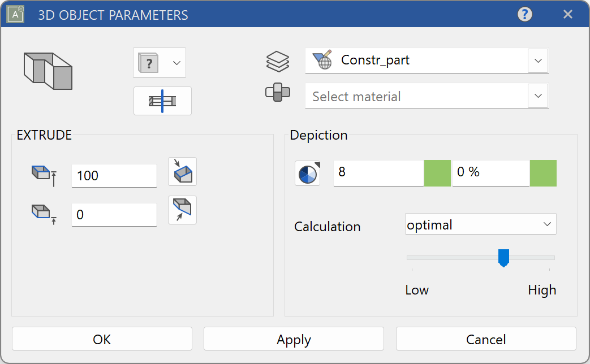590x364 pixels.
Task: Click the pick extrusion height from model icon
Action: (182, 171)
